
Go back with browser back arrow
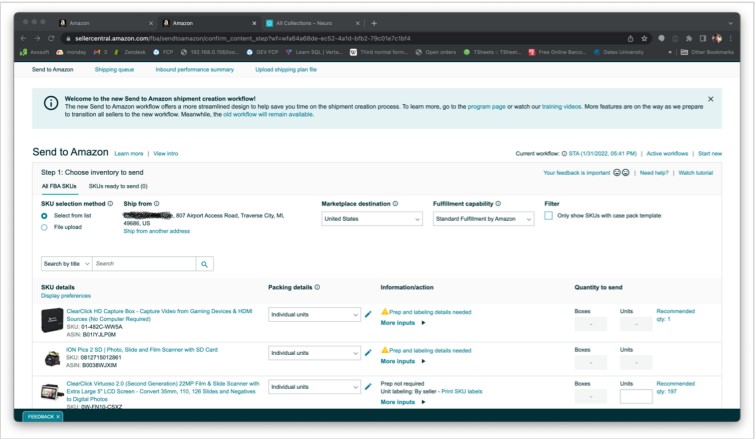[24, 38]
